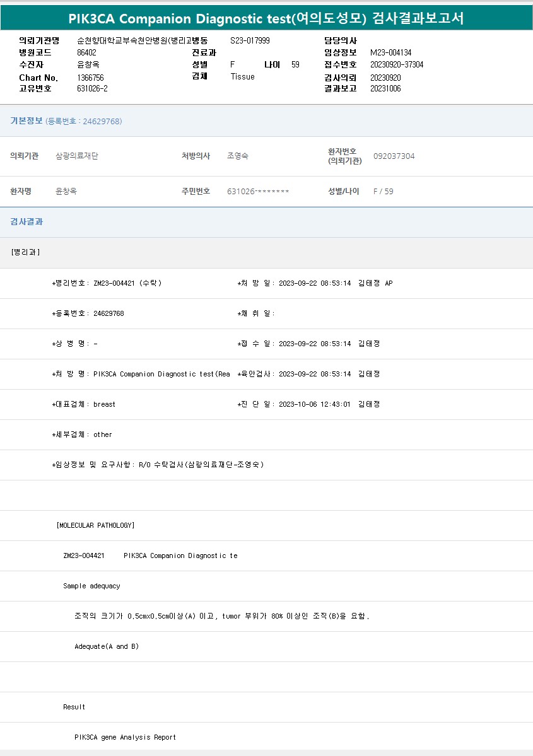
Task: Click the Adequate(A and B) result text
Action: tap(107, 646)
